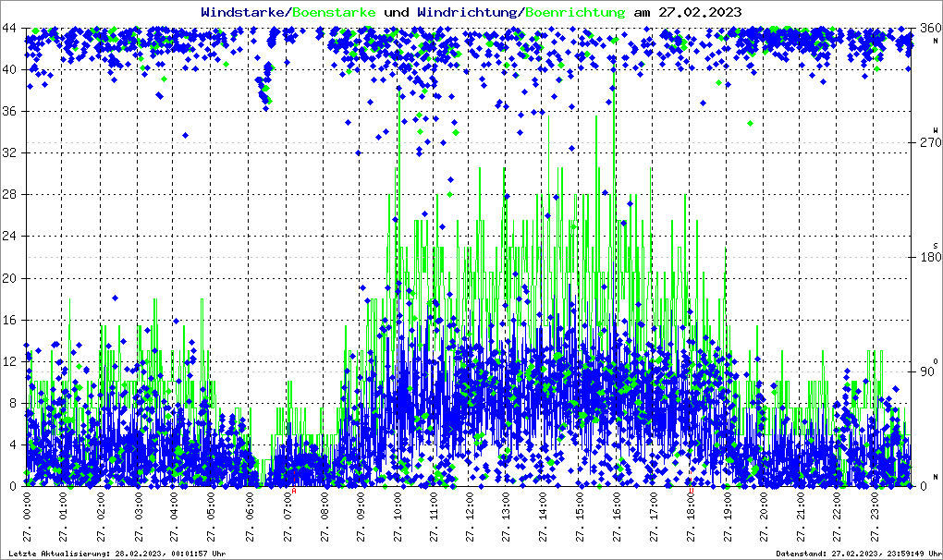This screenshot has width=943, height=560.
Task: Click the time label '27. 20:00'
Action: 764,517
